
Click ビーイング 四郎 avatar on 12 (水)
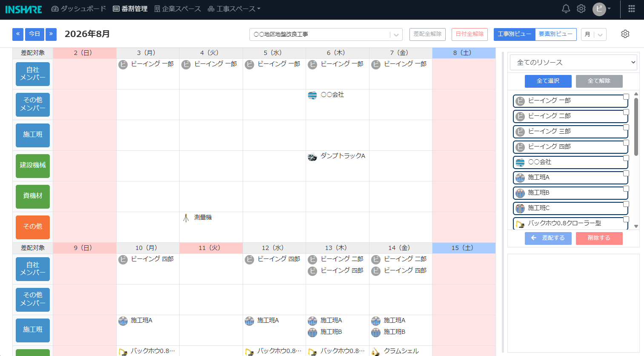249,259
